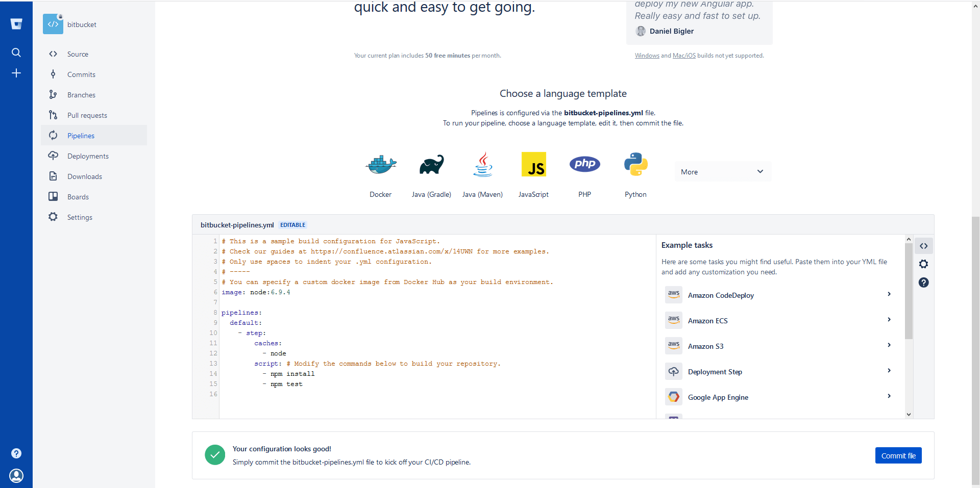This screenshot has width=980, height=488.
Task: Open Pull requests in the sidebar
Action: (x=87, y=115)
